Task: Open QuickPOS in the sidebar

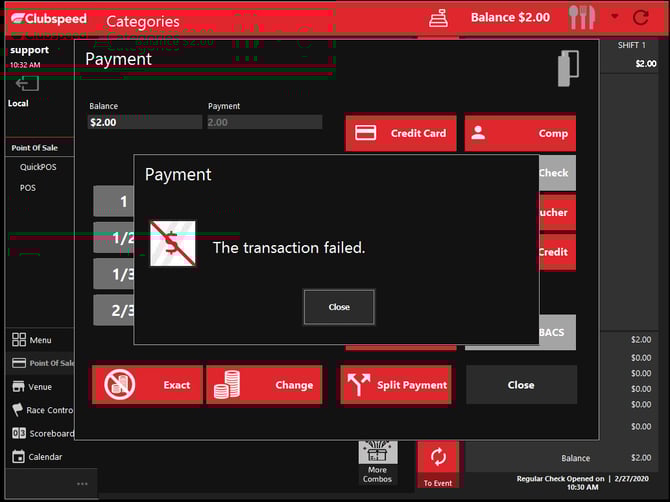Action: tap(38, 167)
